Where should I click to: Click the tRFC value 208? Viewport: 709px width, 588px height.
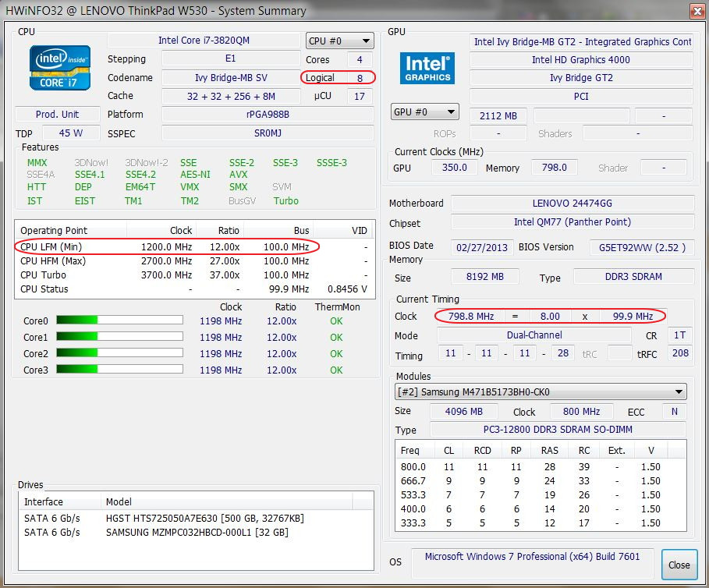[680, 353]
